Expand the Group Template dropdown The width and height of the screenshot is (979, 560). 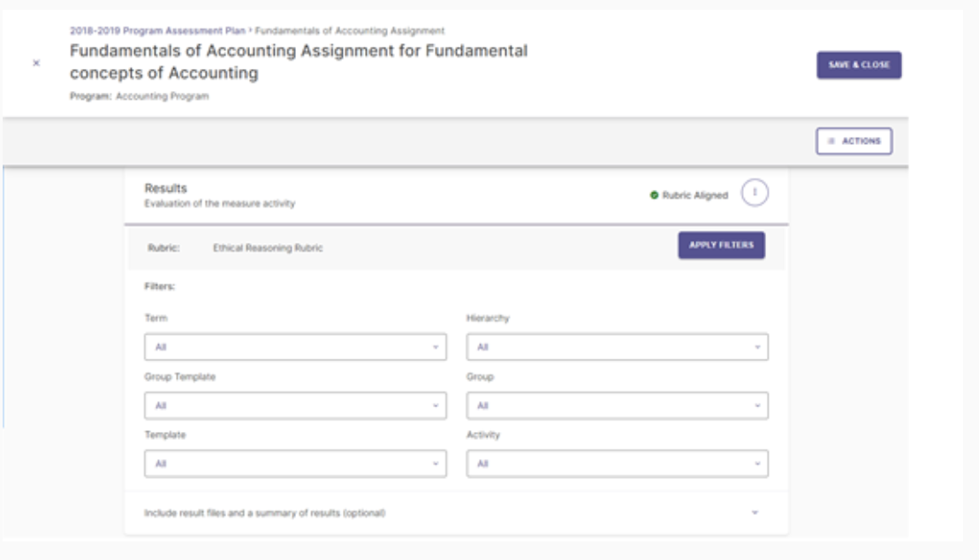pyautogui.click(x=295, y=405)
